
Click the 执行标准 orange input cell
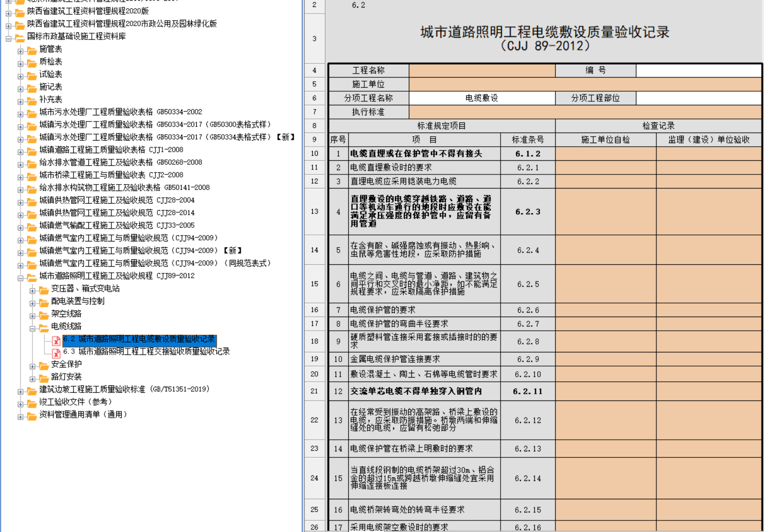[584, 112]
